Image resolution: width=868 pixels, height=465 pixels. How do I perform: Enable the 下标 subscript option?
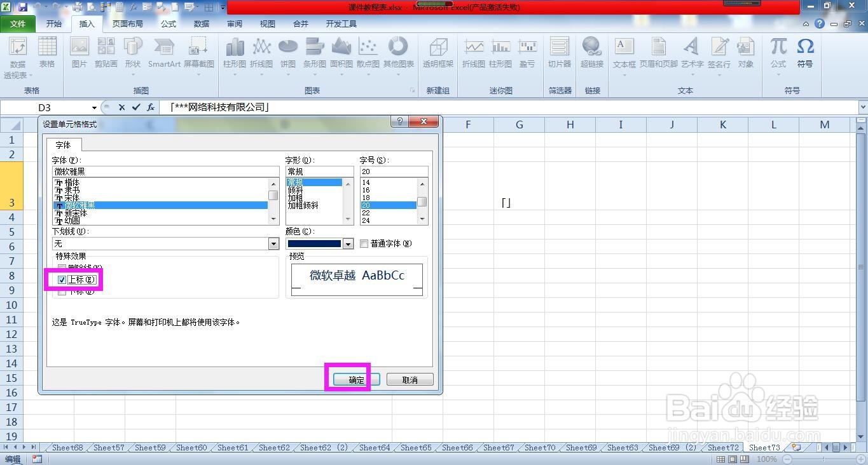pos(62,293)
